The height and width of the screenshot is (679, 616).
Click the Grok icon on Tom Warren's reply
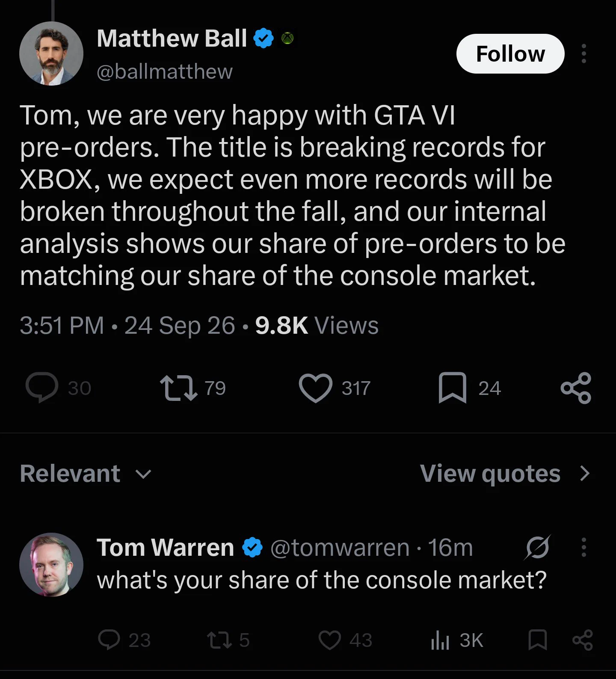tap(538, 547)
